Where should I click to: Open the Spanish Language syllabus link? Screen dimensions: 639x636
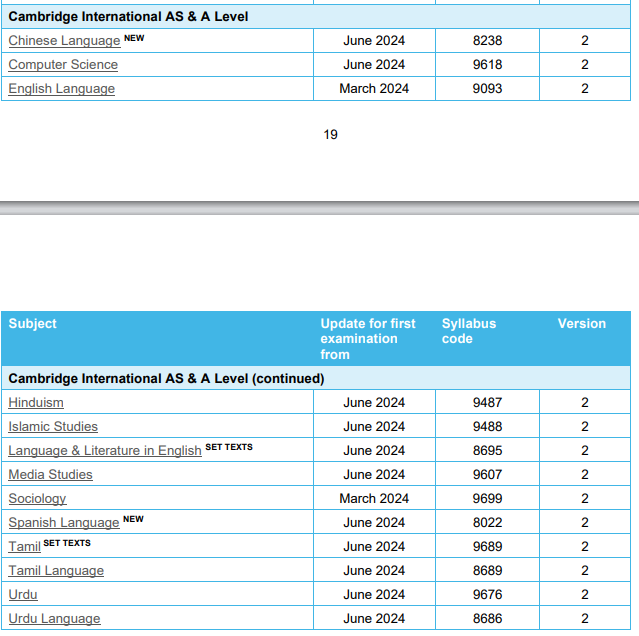point(64,523)
